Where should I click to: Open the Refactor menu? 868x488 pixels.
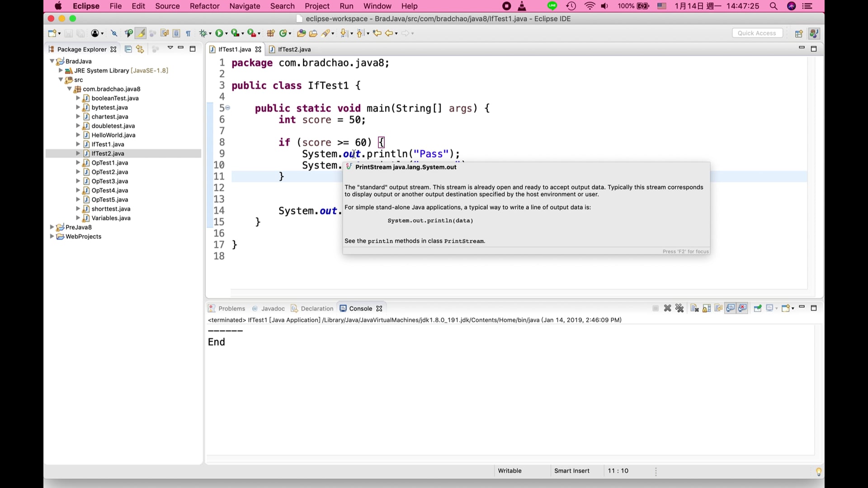(x=204, y=6)
